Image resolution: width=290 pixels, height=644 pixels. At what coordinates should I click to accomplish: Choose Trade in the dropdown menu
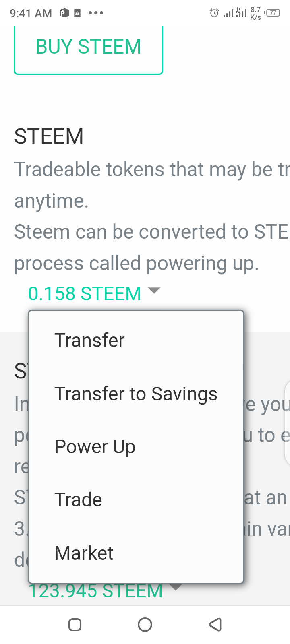(x=136, y=500)
